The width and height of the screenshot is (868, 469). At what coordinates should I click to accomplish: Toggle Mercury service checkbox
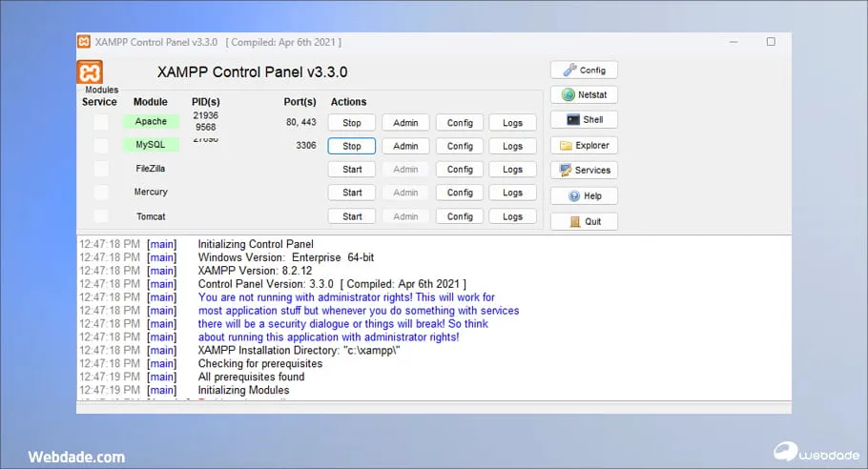101,192
